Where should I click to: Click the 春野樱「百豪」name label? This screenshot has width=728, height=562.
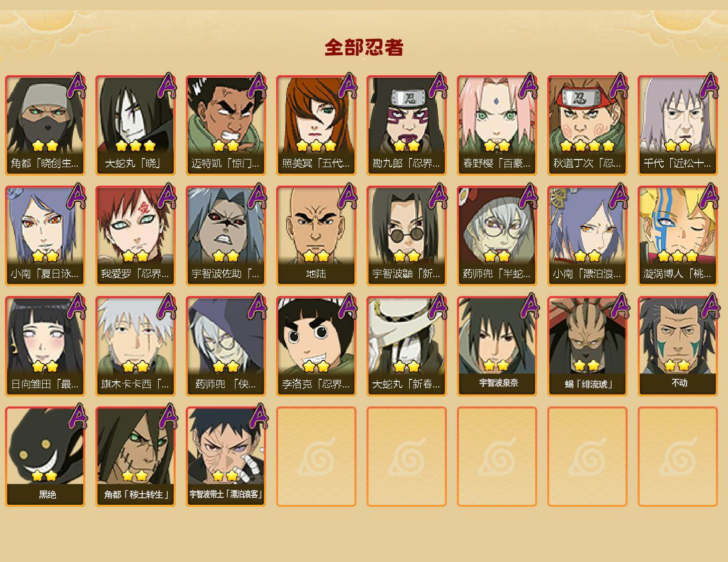click(497, 164)
